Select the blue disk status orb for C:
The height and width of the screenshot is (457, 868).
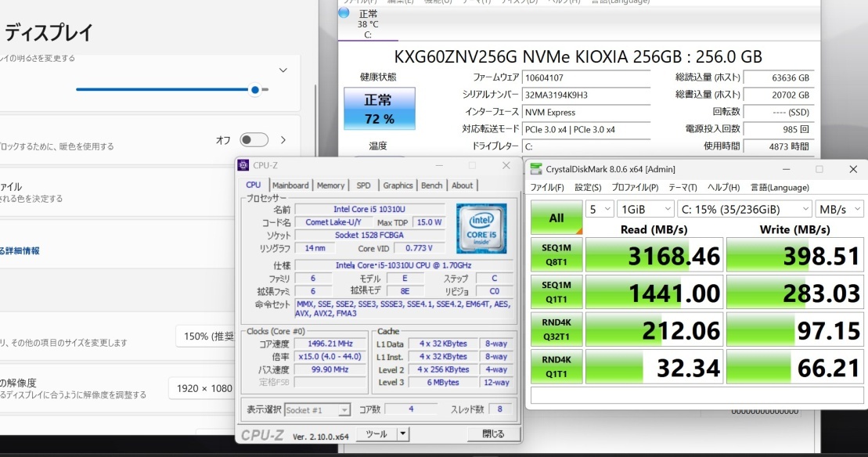point(344,13)
